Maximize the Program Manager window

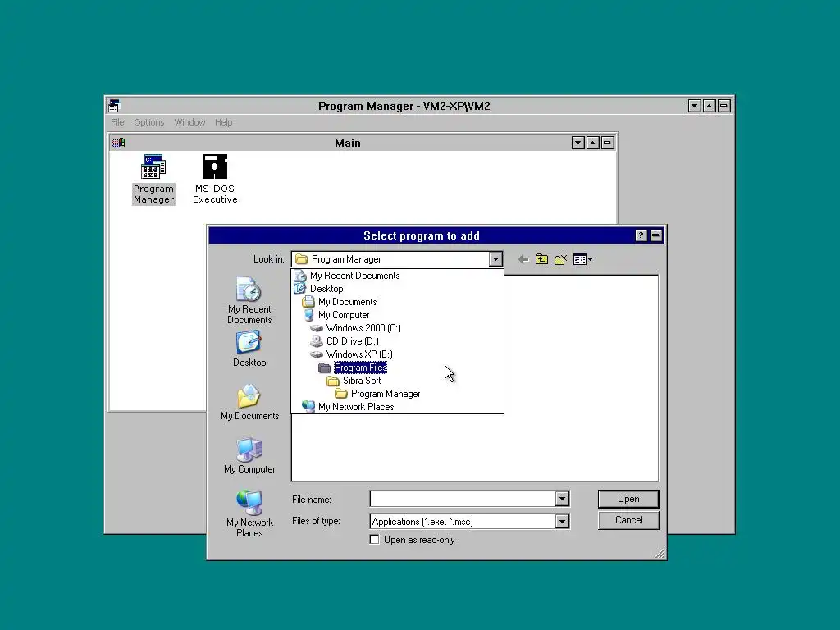(x=709, y=106)
